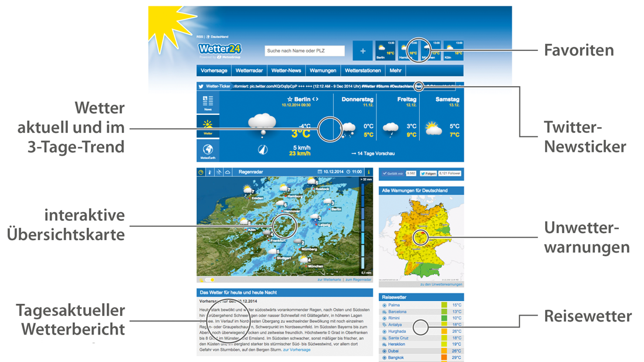Open the Köln favorite tile
The height and width of the screenshot is (362, 644).
tap(453, 51)
